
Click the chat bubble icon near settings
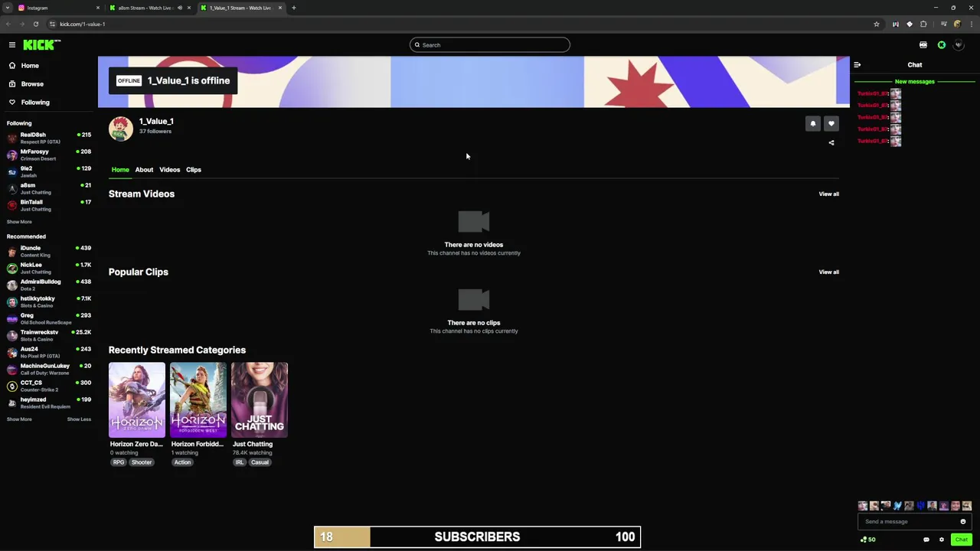pyautogui.click(x=926, y=540)
